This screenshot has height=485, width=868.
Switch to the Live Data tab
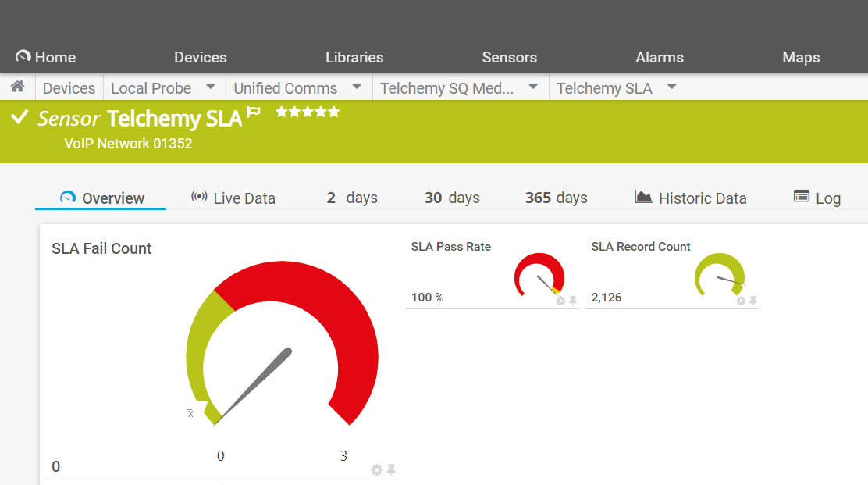click(233, 198)
